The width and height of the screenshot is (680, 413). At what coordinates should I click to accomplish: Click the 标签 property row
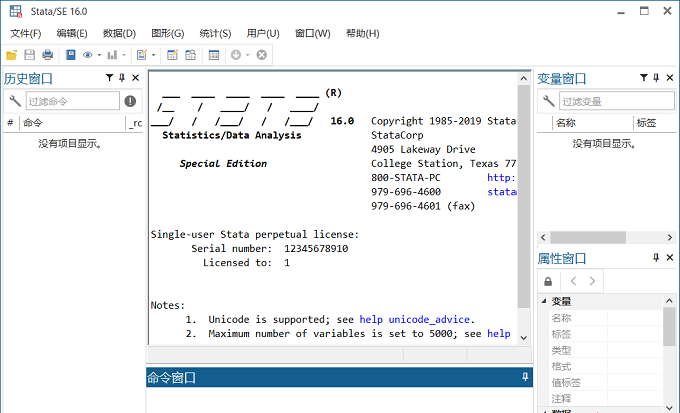(x=605, y=334)
